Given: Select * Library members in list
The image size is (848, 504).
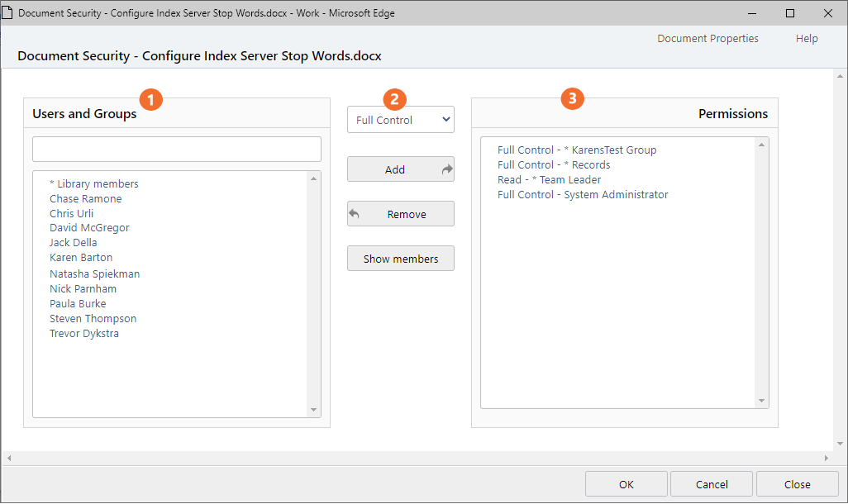Looking at the screenshot, I should 94,183.
